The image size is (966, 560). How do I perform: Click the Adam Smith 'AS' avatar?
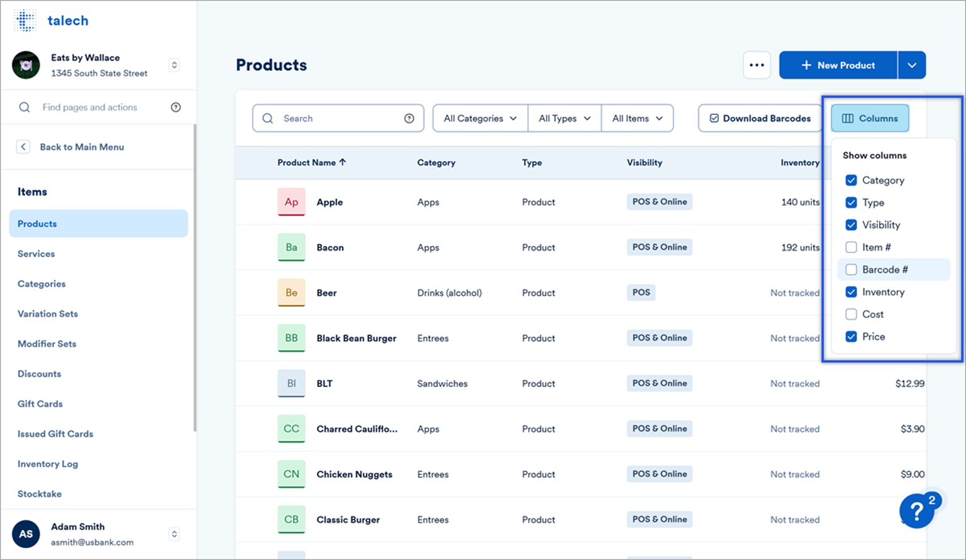pyautogui.click(x=26, y=534)
